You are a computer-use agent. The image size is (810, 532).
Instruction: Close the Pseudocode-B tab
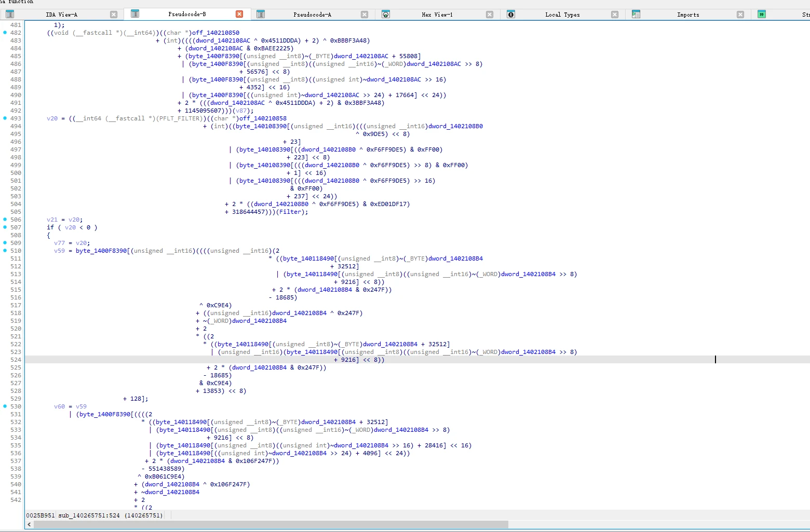239,14
